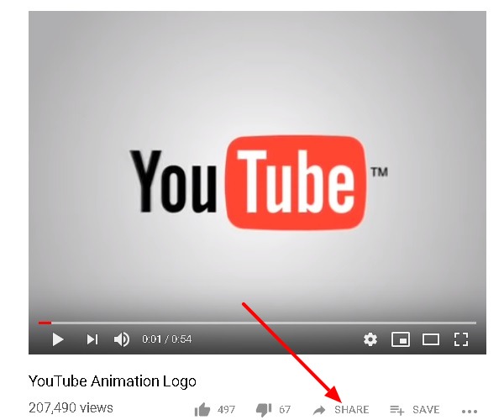
Task: Click the SAVE text label
Action: pyautogui.click(x=426, y=410)
